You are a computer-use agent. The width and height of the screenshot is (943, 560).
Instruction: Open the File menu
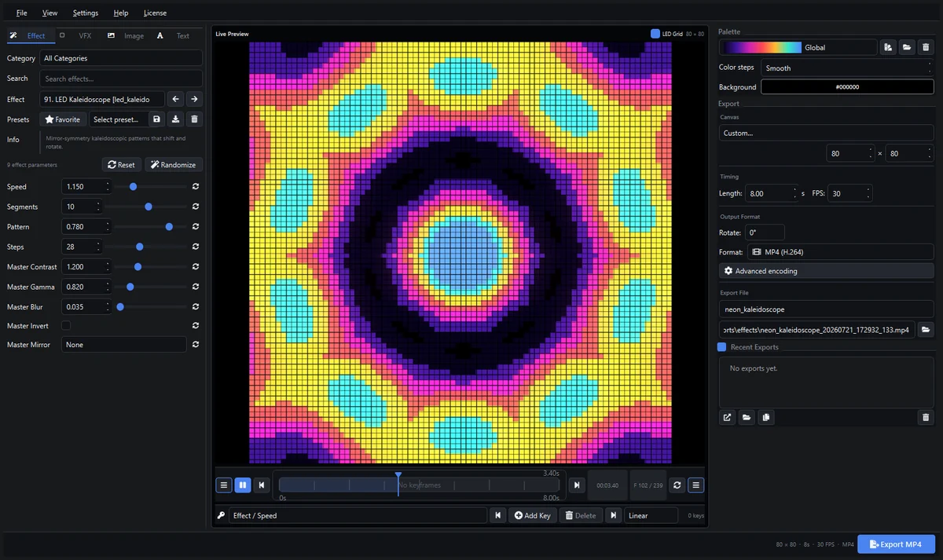21,13
